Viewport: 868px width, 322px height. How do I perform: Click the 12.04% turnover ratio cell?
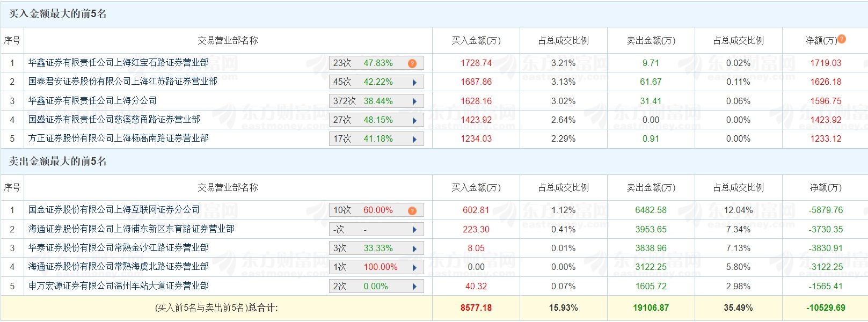[738, 210]
